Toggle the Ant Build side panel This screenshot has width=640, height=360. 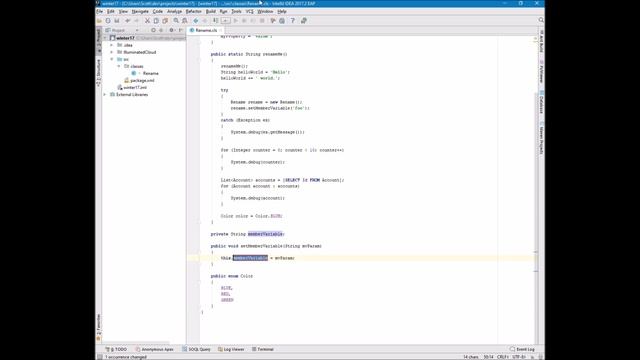tap(541, 41)
